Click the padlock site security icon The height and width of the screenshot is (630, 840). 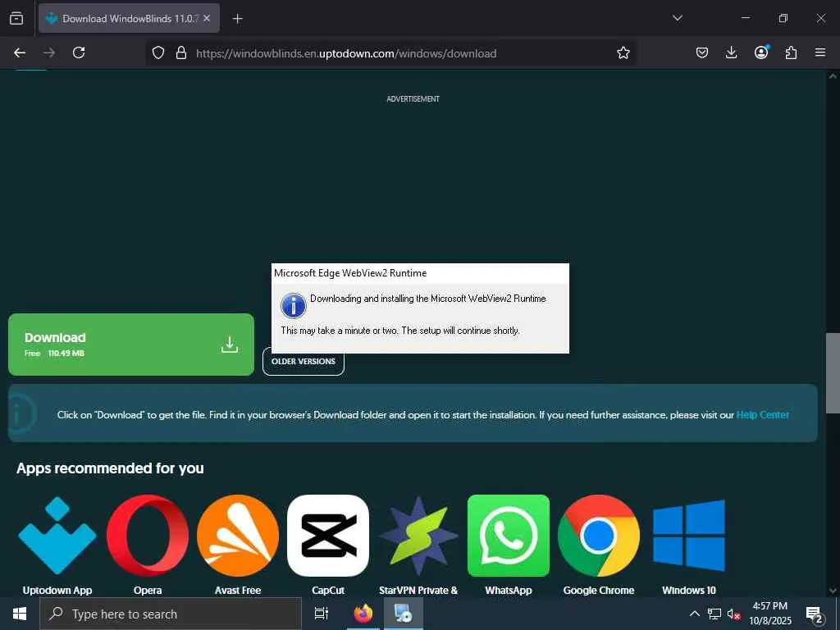tap(181, 53)
